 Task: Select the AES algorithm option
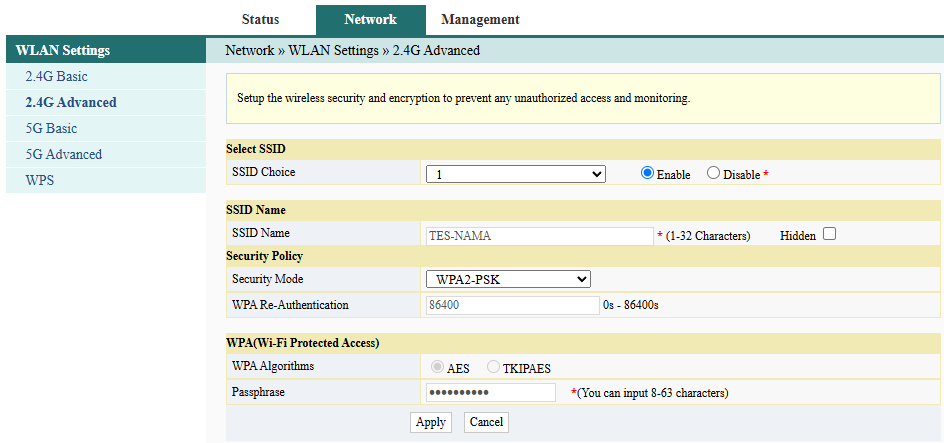click(437, 367)
